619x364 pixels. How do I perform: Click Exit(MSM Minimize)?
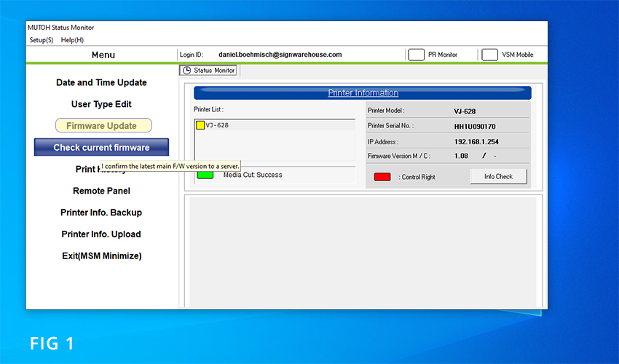pos(101,256)
